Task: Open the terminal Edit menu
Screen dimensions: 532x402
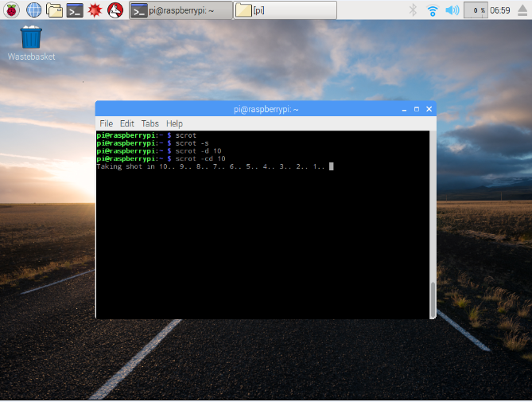Action: coord(127,123)
